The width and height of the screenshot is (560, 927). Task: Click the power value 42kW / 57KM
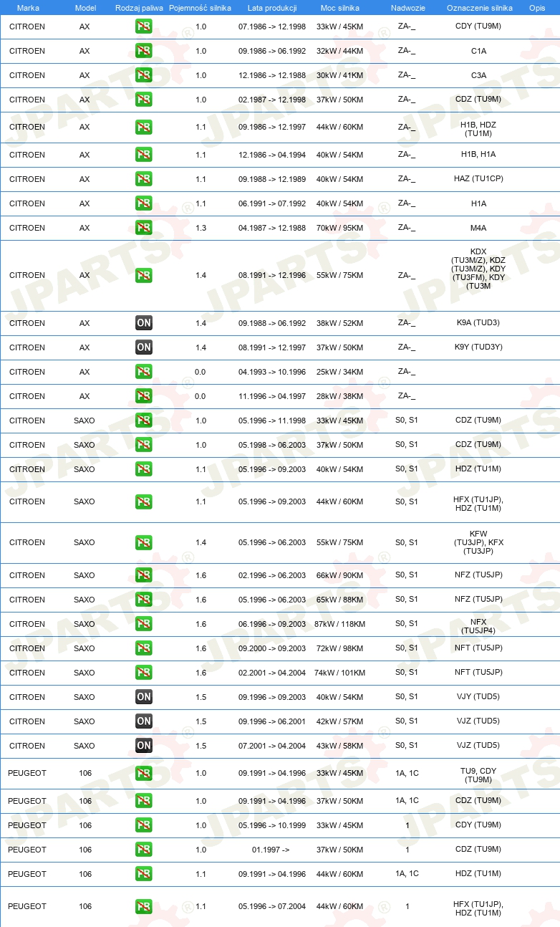[340, 722]
